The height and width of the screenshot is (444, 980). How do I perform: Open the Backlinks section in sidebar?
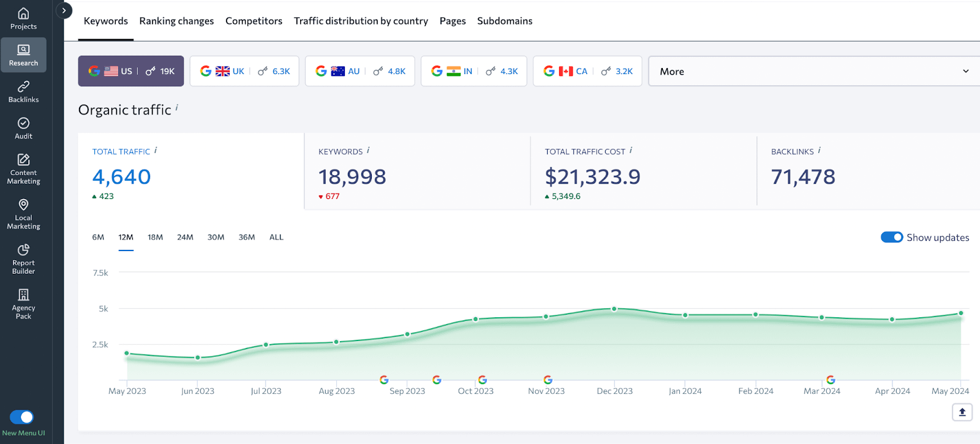pyautogui.click(x=23, y=91)
